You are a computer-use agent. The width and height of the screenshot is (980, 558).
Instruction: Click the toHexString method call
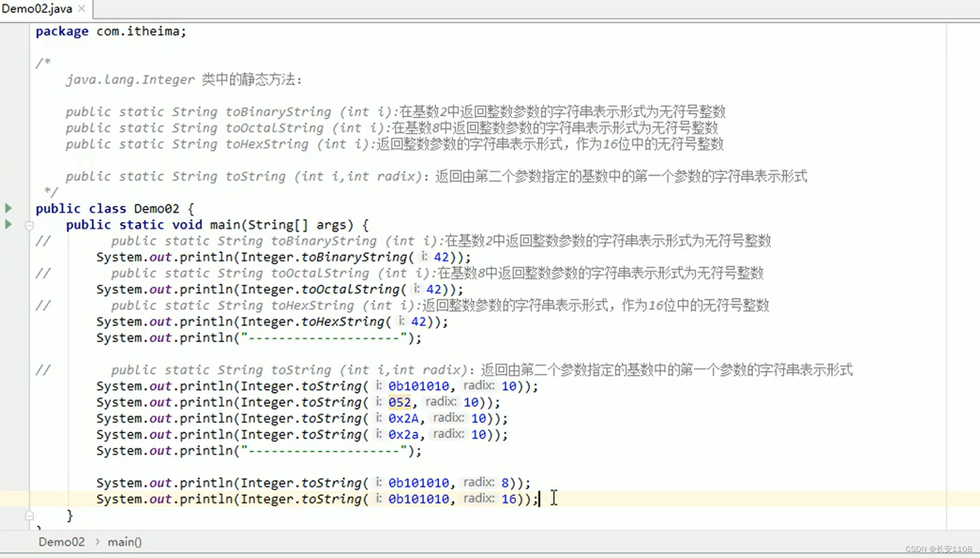(x=343, y=321)
